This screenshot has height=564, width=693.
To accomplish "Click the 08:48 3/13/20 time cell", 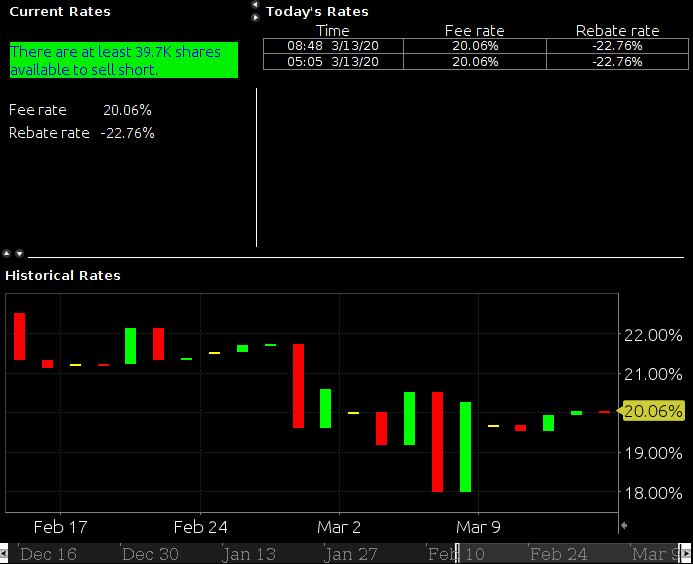I will click(x=333, y=46).
